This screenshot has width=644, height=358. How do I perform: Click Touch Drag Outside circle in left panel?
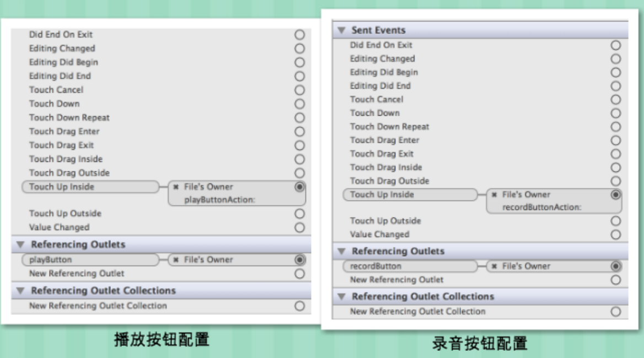click(299, 173)
